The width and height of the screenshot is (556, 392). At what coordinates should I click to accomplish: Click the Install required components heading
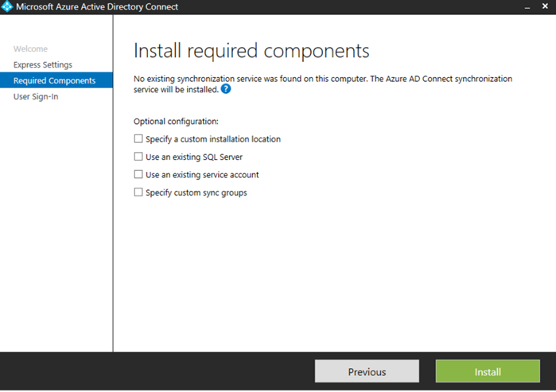(251, 52)
